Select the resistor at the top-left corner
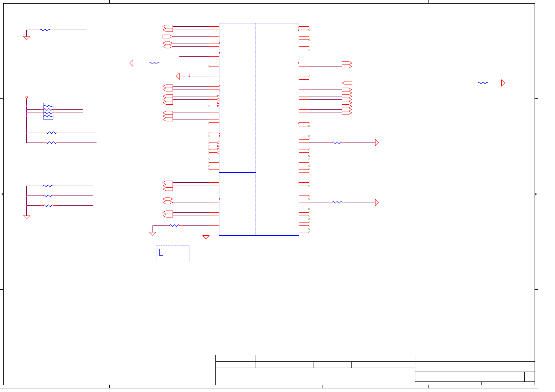Screen dimensions: 555x392 (45, 30)
